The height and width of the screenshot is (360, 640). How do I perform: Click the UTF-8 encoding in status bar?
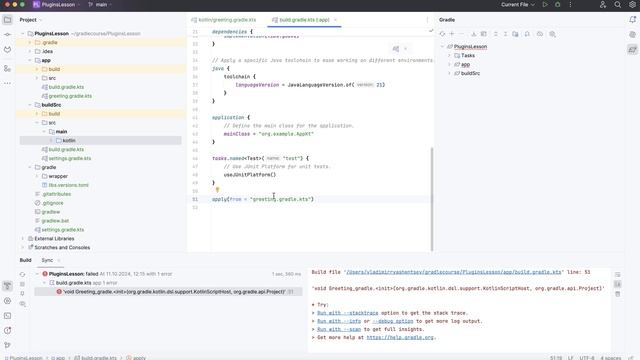[x=587, y=358]
